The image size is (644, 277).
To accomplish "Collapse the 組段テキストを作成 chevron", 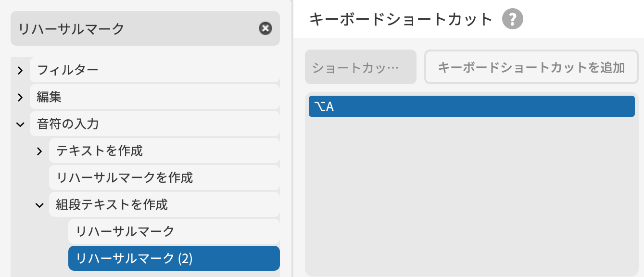I will [x=39, y=205].
